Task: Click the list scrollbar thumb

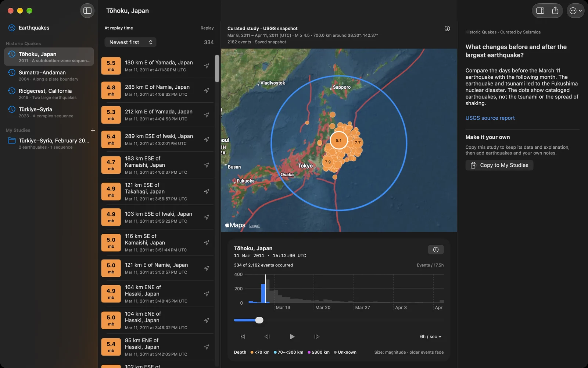Action: click(217, 68)
